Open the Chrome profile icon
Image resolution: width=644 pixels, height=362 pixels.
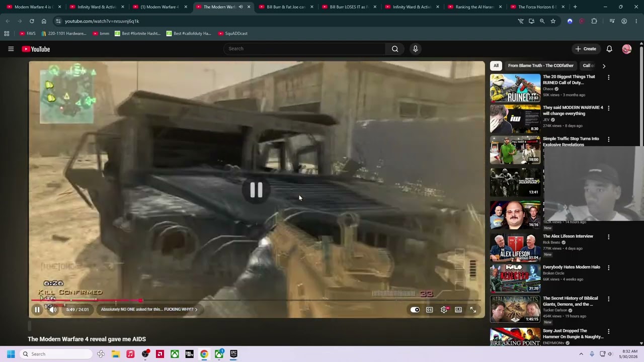pos(624,21)
